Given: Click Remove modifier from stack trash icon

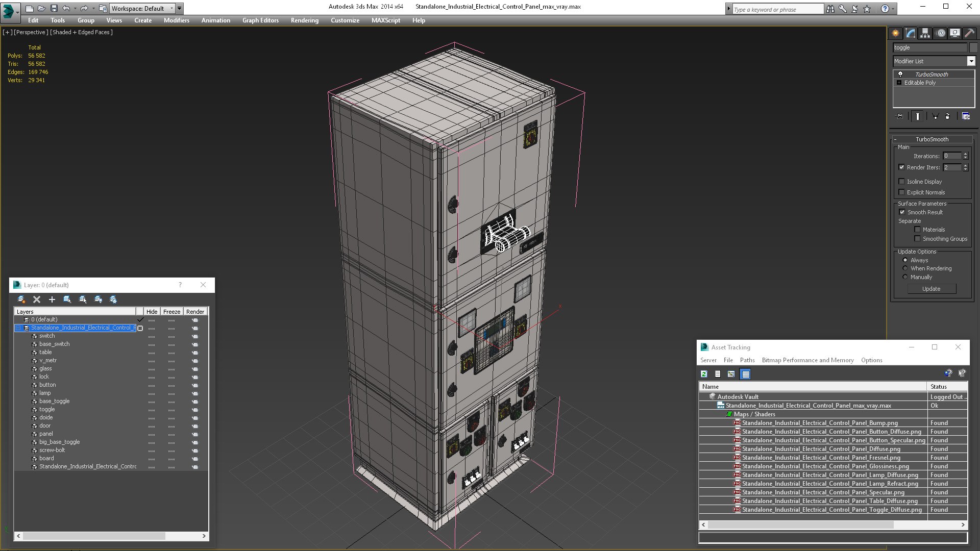Looking at the screenshot, I should 947,116.
